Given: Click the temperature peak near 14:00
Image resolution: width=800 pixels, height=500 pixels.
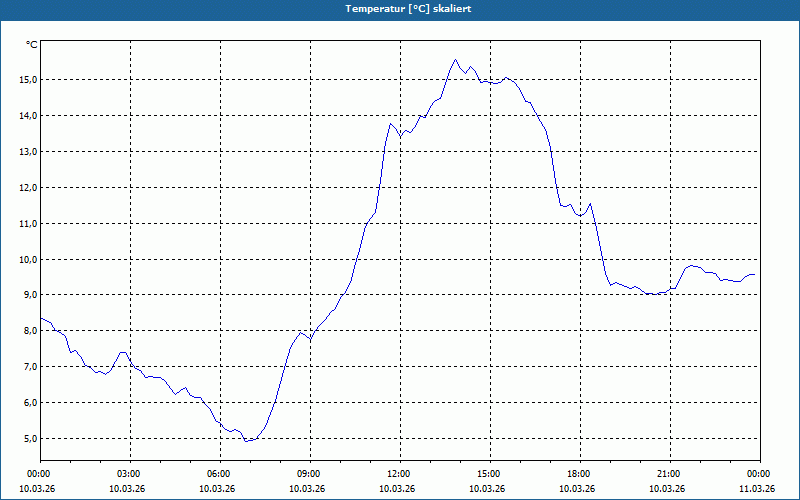Looking at the screenshot, I should 456,60.
